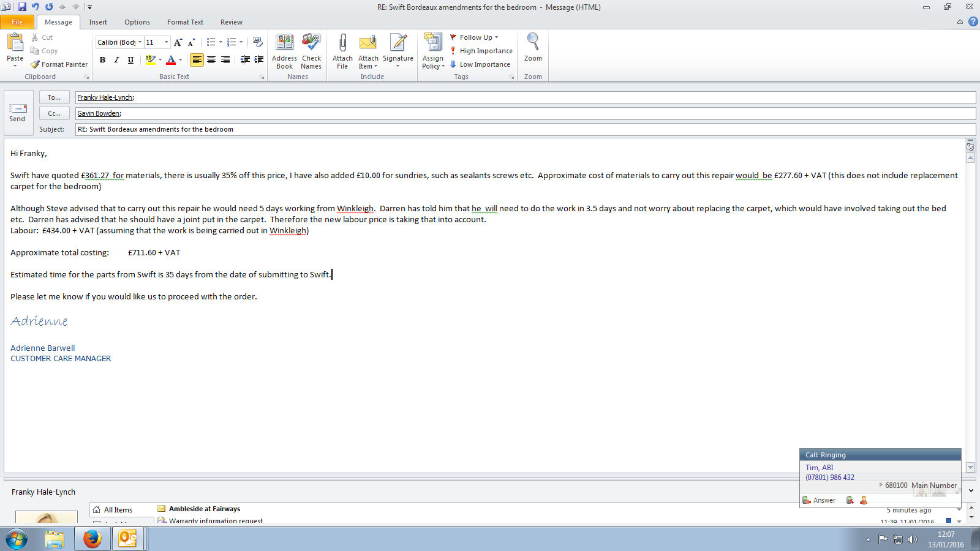Apply the yellow text highlight color
The image size is (980, 551).
(150, 60)
